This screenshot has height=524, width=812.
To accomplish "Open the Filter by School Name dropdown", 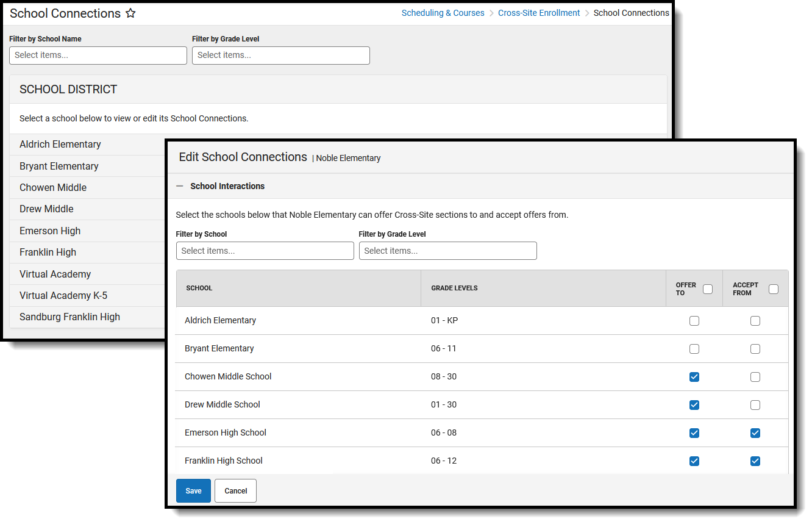I will [x=98, y=55].
